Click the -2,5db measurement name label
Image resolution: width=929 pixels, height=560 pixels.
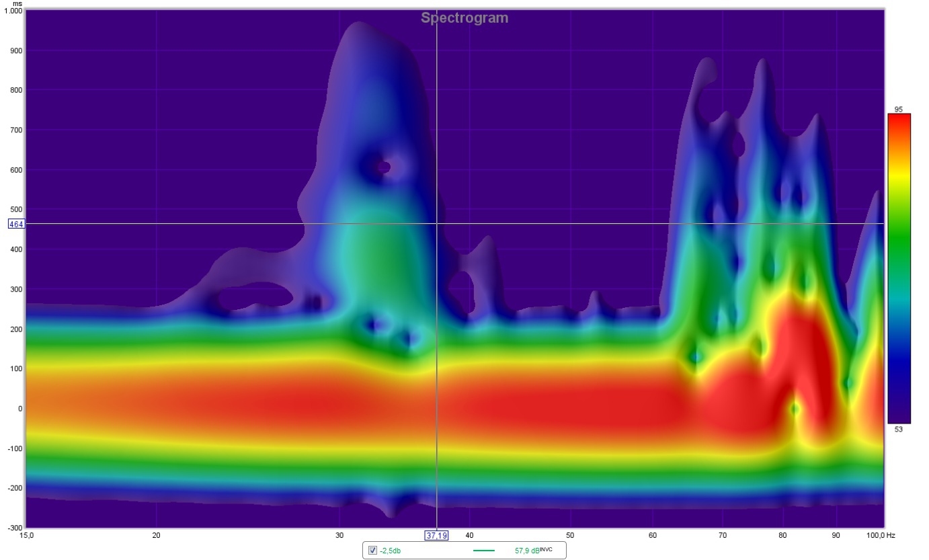pyautogui.click(x=391, y=551)
